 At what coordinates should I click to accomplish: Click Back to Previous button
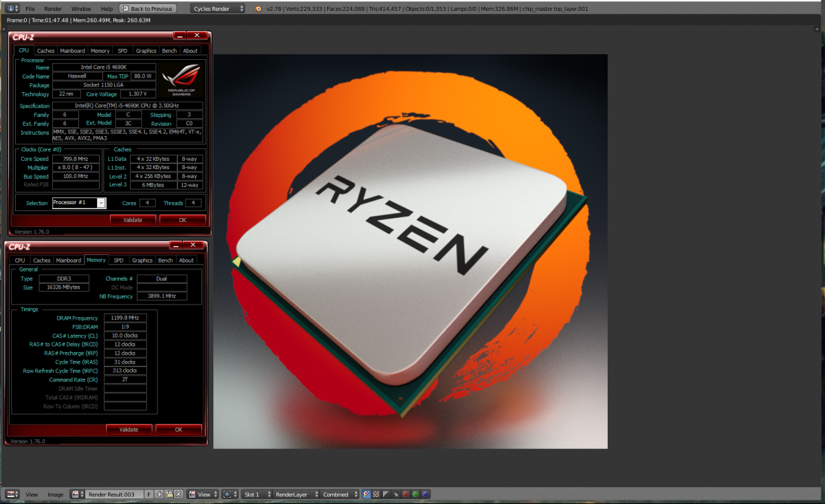147,9
